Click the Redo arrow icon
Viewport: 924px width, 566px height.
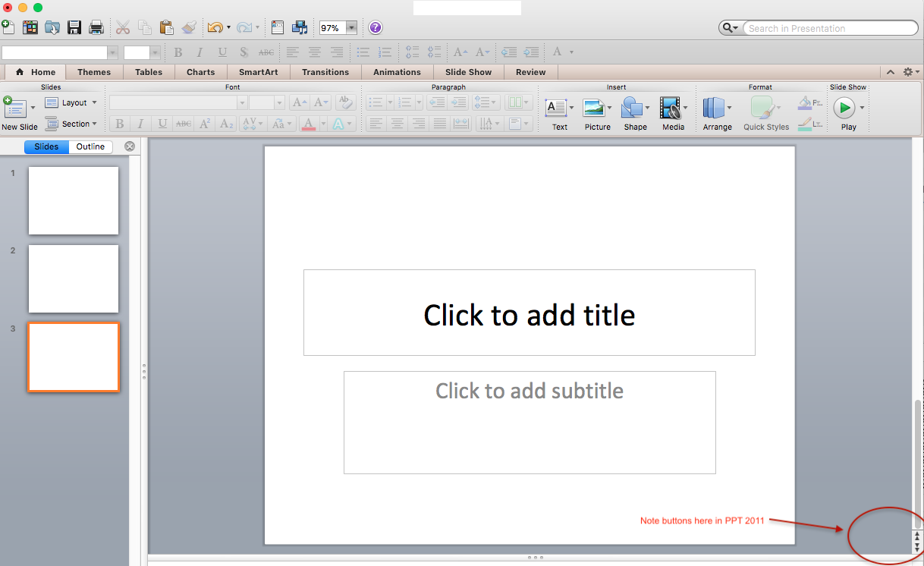coord(244,27)
